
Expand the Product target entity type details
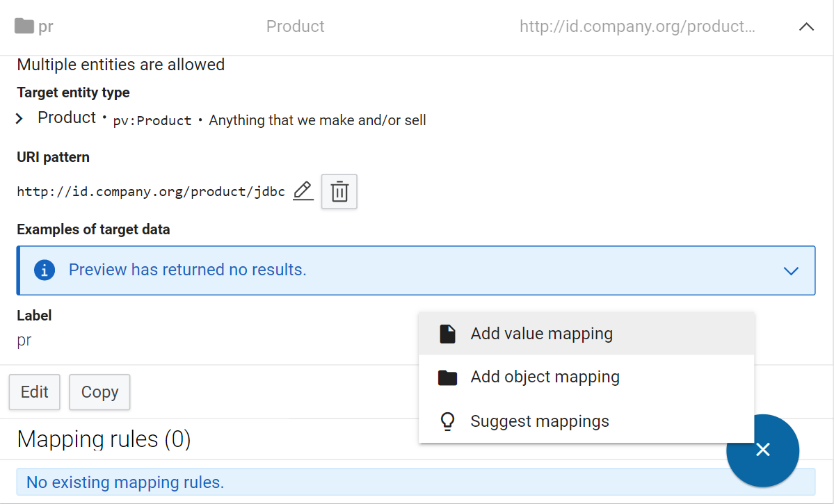point(19,119)
